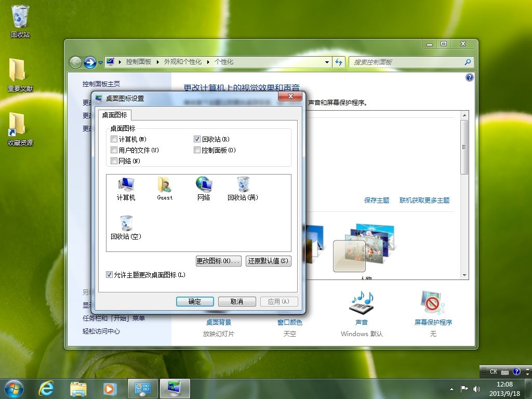Expand the arrow after 控制面板 breadcrumb
The height and width of the screenshot is (399, 532).
[x=158, y=62]
